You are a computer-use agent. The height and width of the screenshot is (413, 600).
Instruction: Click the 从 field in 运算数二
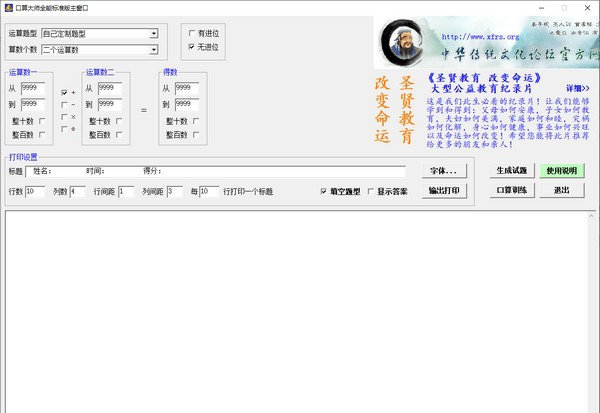pyautogui.click(x=110, y=88)
